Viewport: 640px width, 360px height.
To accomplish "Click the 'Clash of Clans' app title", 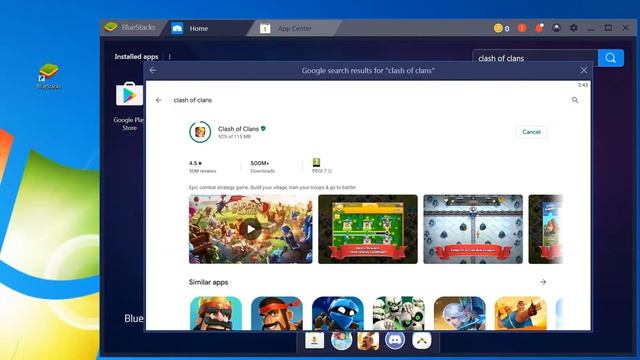I will click(238, 129).
